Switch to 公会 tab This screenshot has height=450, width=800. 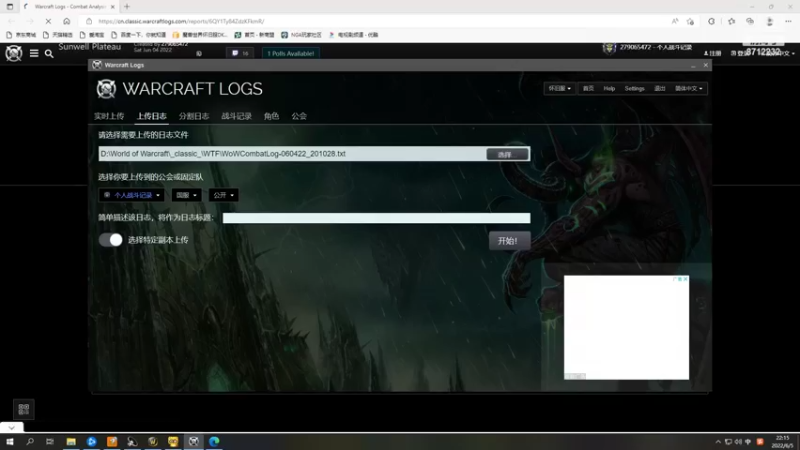click(x=299, y=116)
